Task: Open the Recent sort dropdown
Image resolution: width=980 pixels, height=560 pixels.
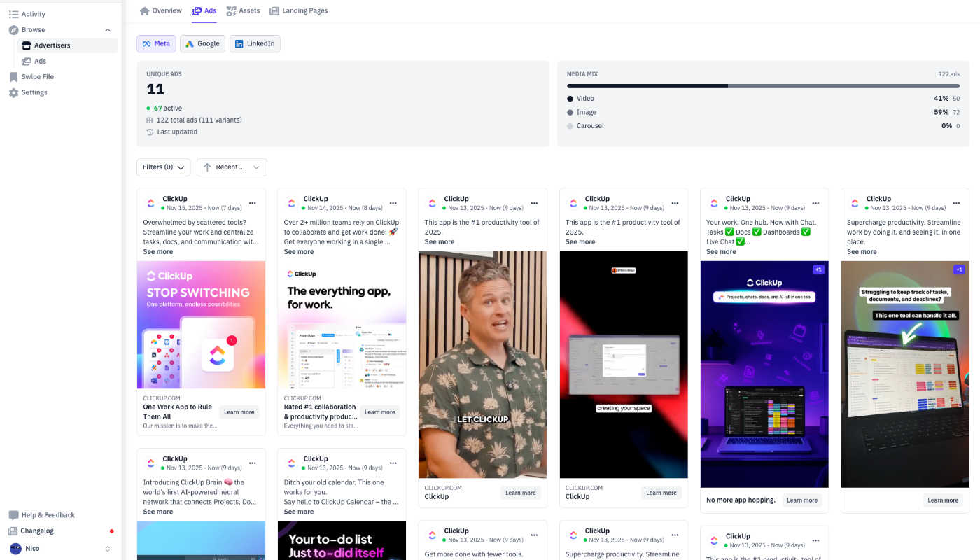Action: tap(231, 167)
